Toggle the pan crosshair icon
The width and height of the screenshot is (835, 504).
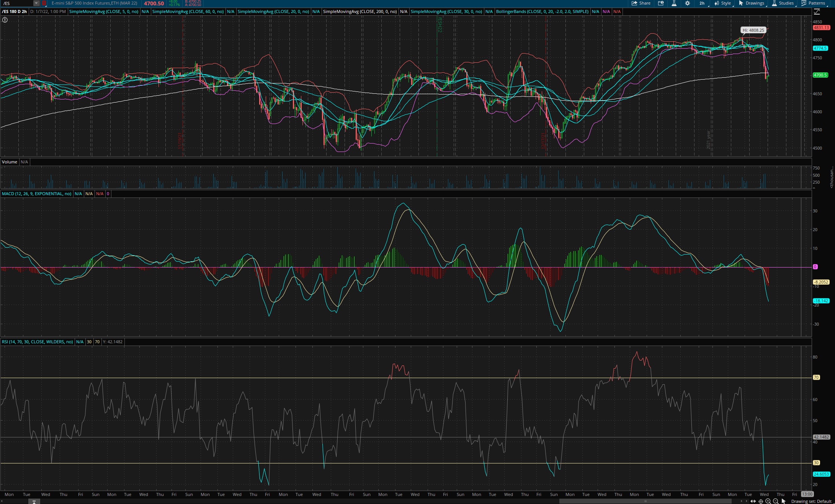[761, 501]
